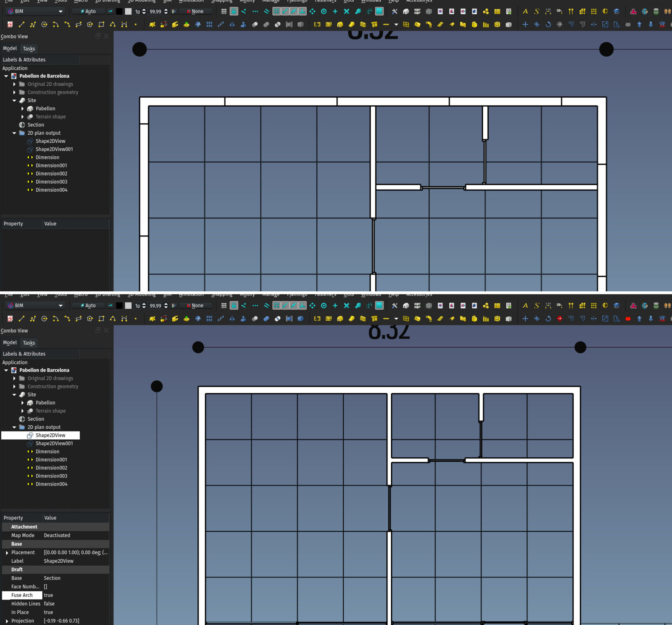The width and height of the screenshot is (672, 625).
Task: Click on Dimension001 layer item
Action: [x=51, y=165]
